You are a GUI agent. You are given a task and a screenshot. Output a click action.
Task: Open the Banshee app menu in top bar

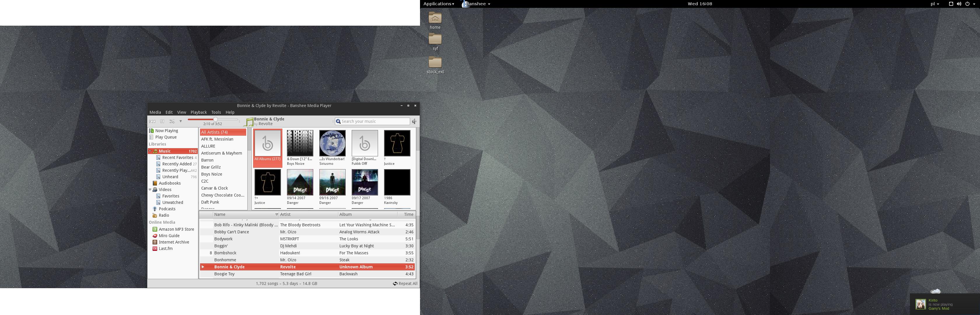pos(476,4)
